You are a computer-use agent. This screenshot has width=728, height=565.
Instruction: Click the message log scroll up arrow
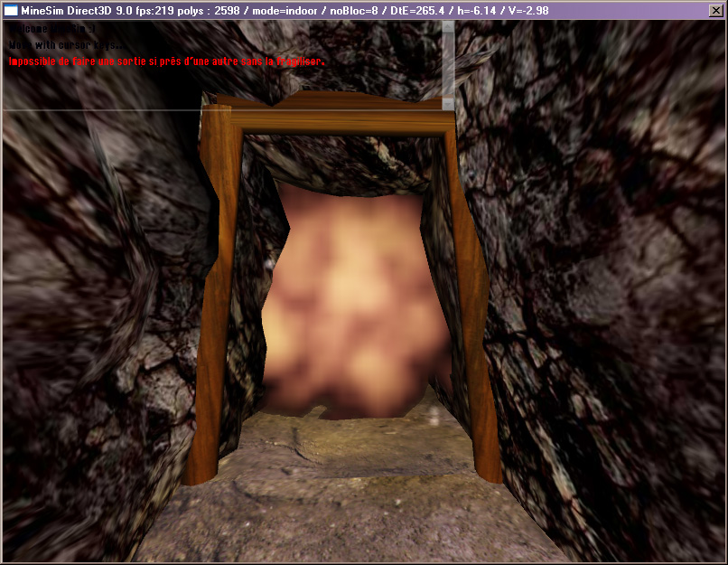[x=447, y=26]
